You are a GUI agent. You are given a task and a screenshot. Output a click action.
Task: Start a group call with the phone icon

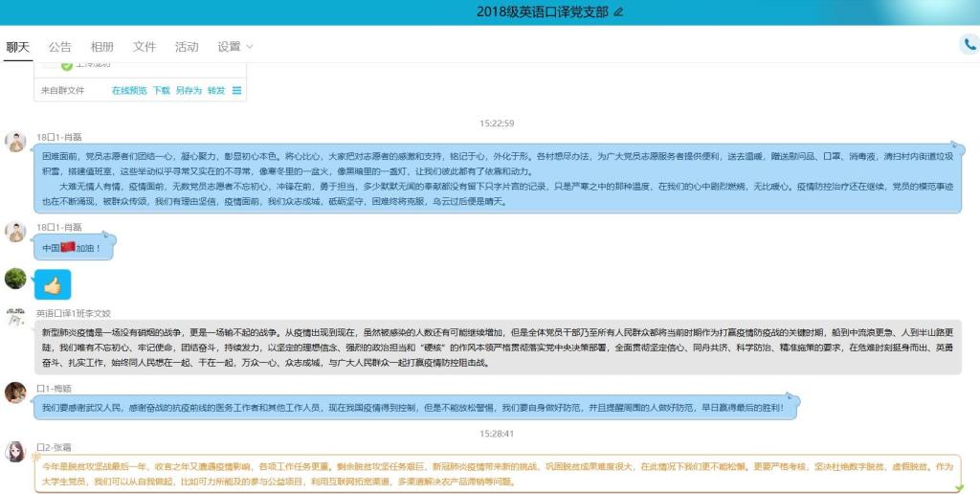969,45
